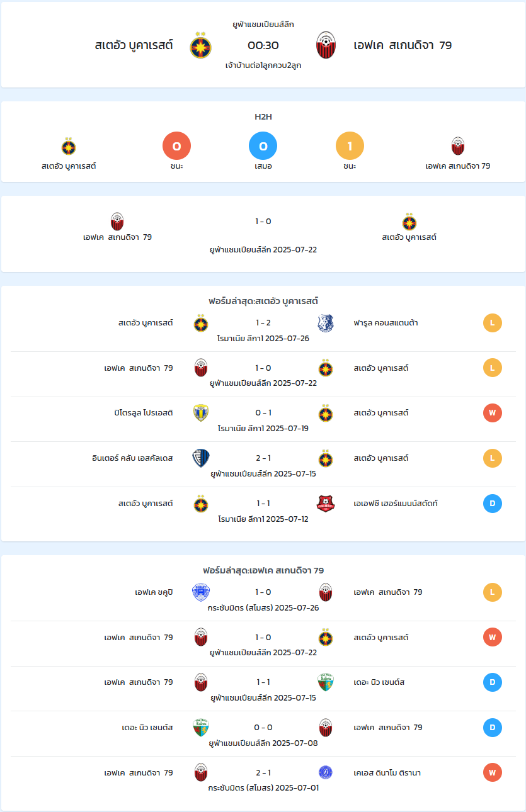The height and width of the screenshot is (812, 526).
Task: Click the Petrolul Ploiesti team logo
Action: 200,413
